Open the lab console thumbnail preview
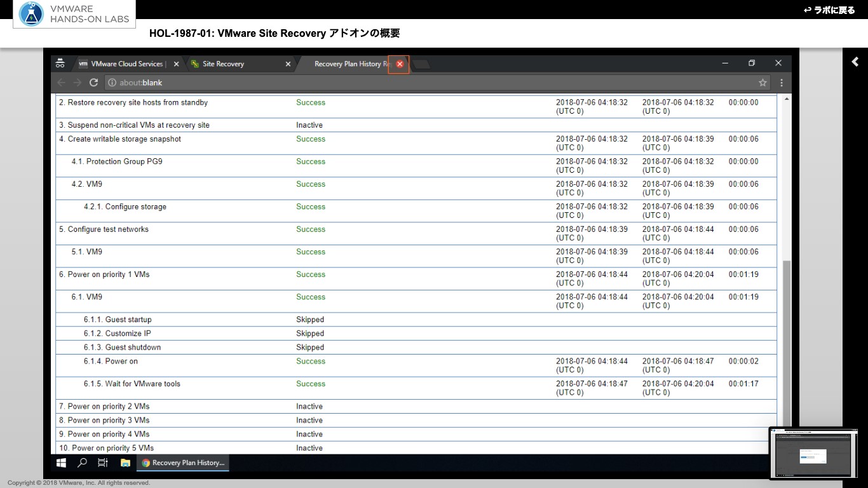The image size is (868, 488). (813, 453)
